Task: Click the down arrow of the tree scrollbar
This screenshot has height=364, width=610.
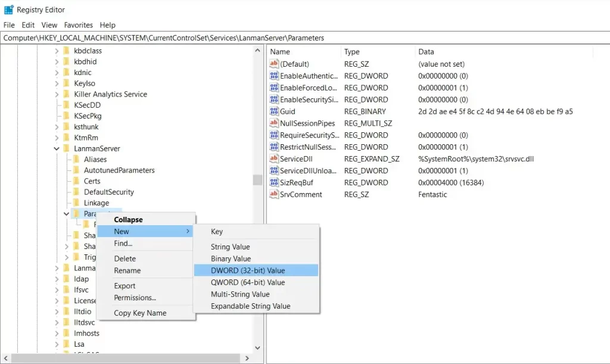Action: (257, 347)
